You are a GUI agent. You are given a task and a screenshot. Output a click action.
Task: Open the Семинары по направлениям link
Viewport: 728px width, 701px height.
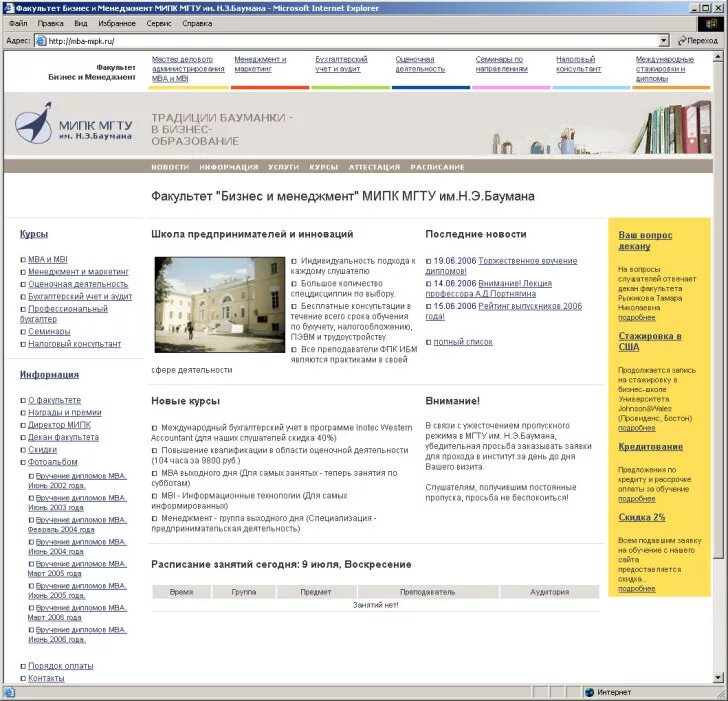click(x=501, y=64)
